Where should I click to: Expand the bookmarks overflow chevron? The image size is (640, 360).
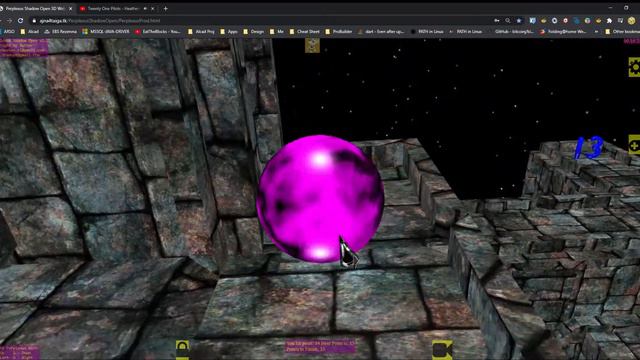pos(596,31)
